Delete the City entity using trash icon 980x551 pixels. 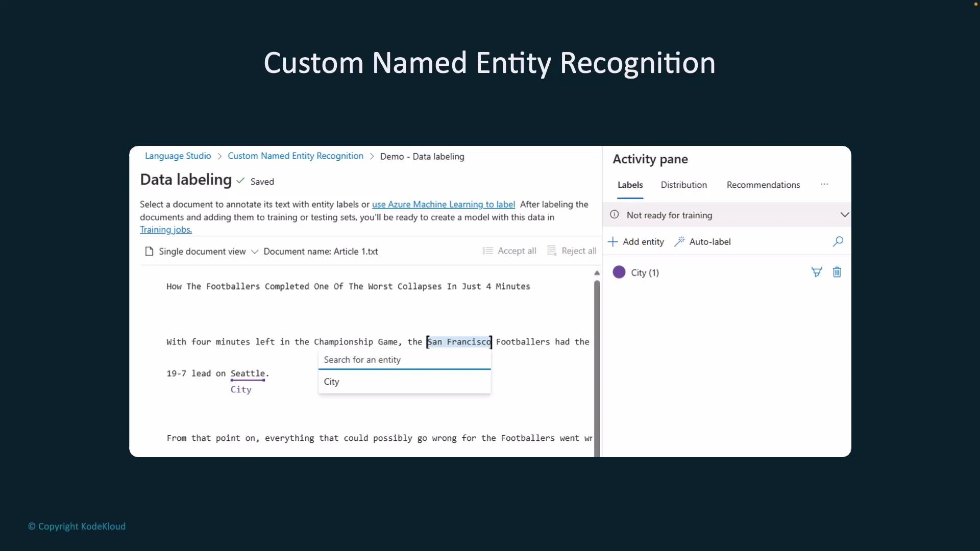[837, 272]
